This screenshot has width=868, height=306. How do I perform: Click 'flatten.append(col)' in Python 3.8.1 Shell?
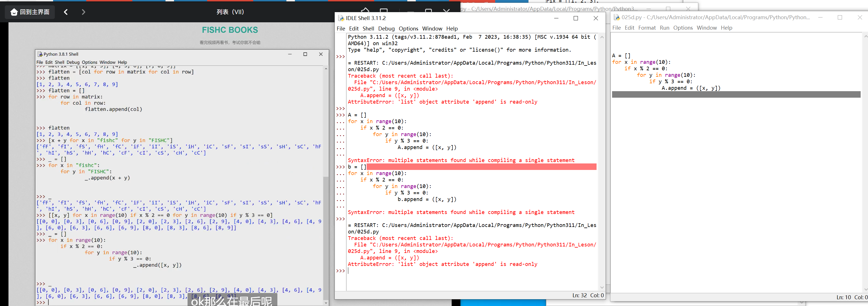pos(114,110)
